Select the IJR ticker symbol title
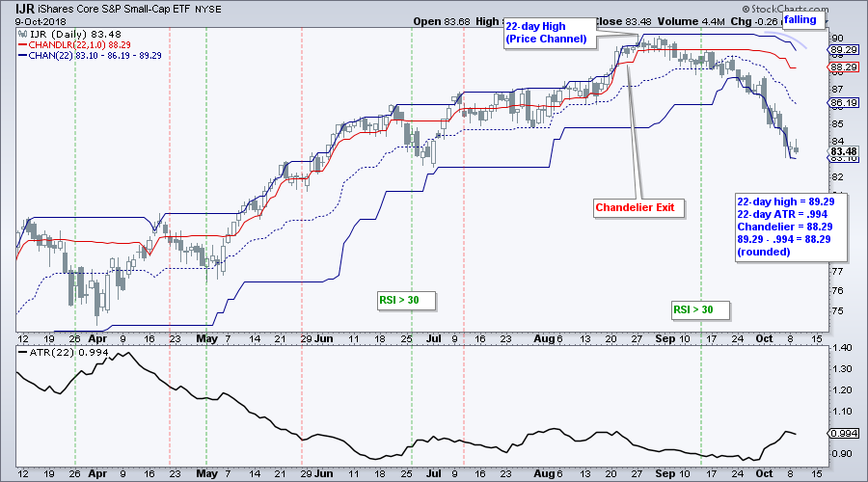 [x=25, y=10]
